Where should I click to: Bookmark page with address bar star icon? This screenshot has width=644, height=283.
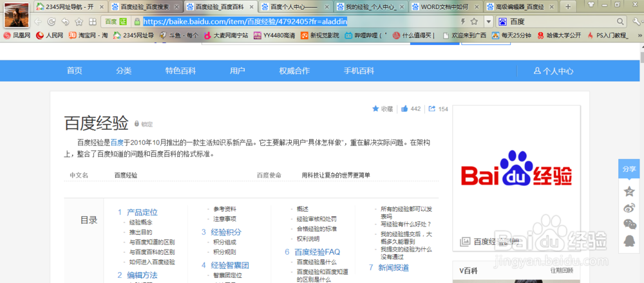[x=474, y=22]
